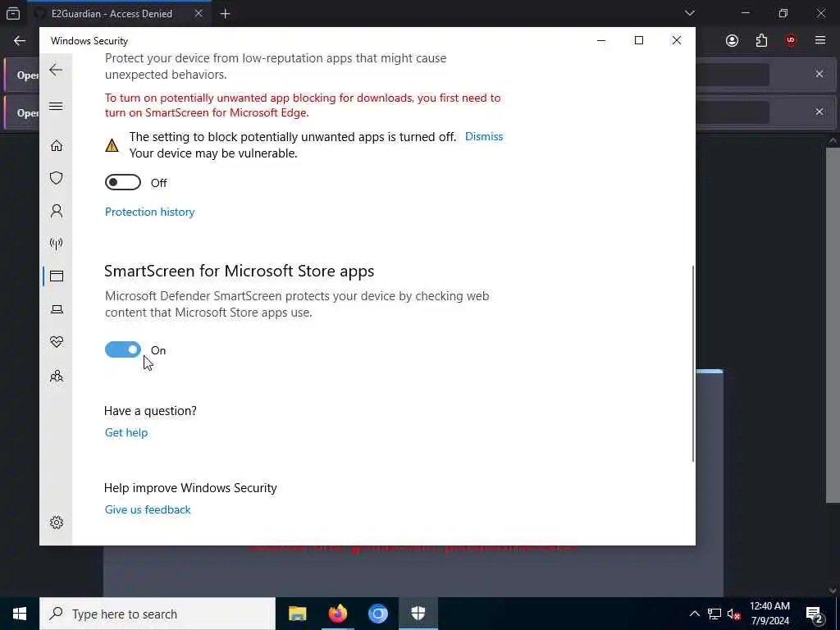The width and height of the screenshot is (840, 630).
Task: Open Home in Windows Security sidebar
Action: (x=57, y=145)
